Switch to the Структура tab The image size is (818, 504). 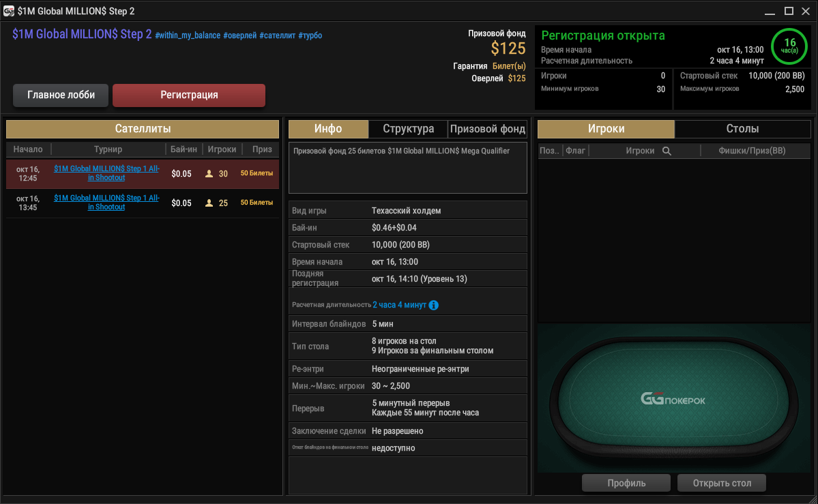pos(408,129)
